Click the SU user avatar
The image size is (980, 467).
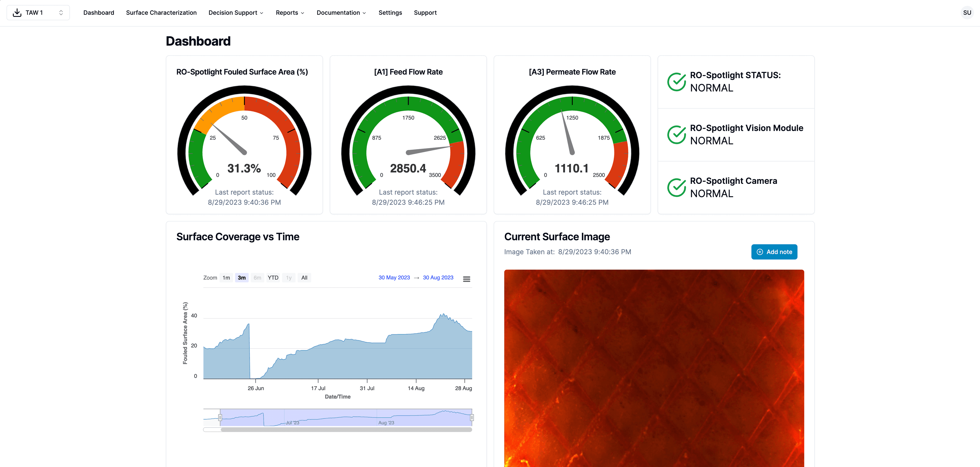(967, 13)
